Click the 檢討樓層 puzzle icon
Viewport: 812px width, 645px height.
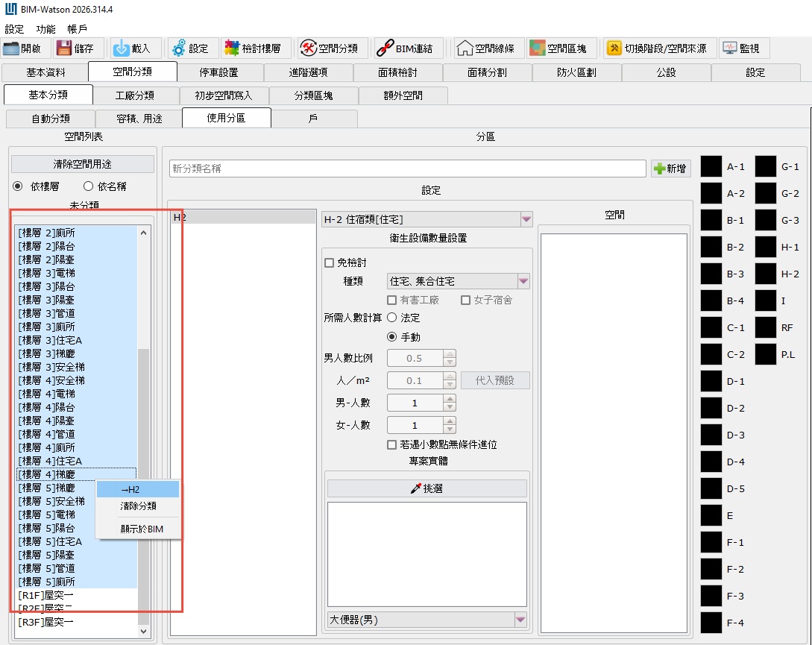point(232,48)
